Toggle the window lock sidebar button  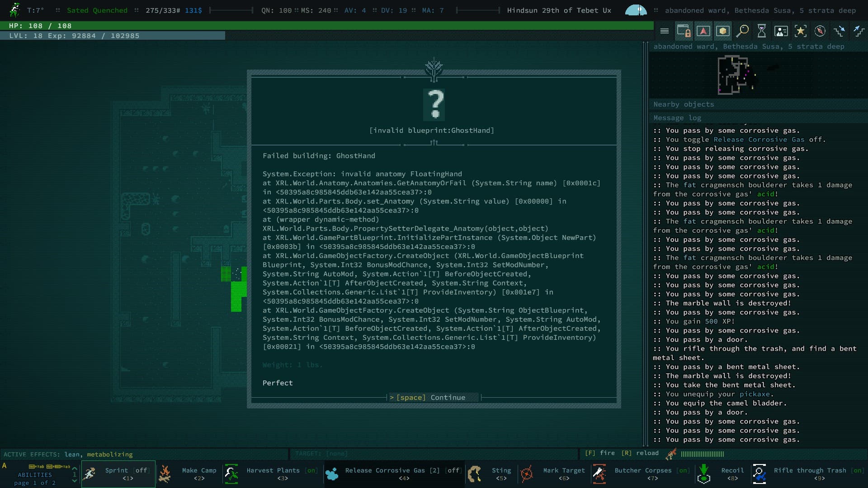coord(684,31)
